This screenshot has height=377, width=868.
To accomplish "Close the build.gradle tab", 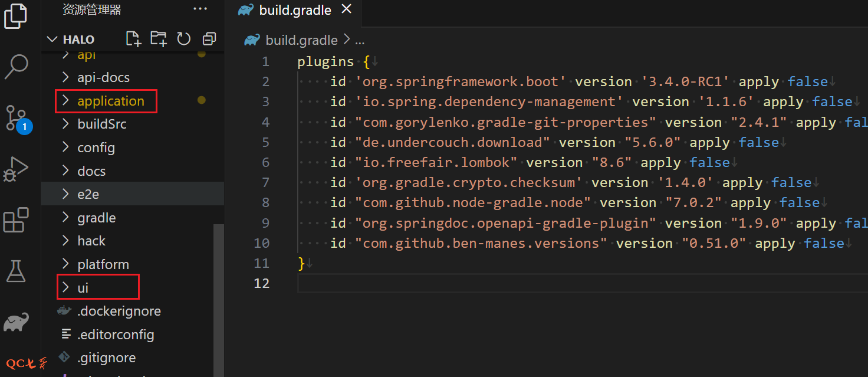I will click(346, 9).
